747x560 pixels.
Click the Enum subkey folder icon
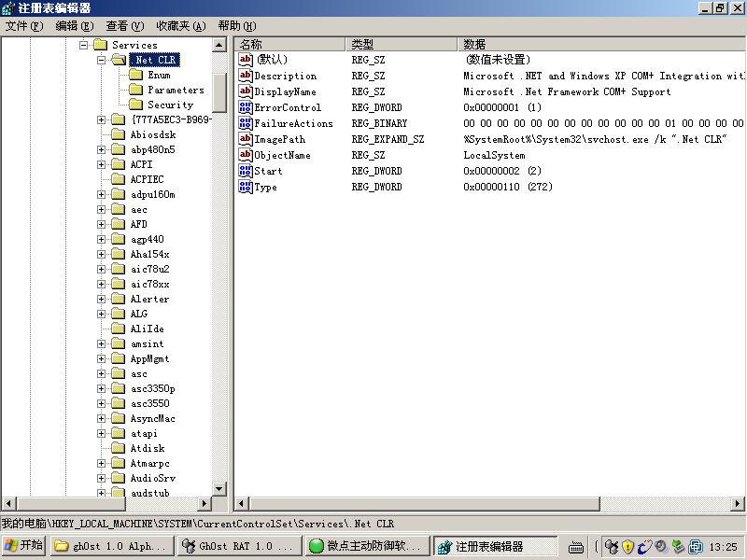136,75
